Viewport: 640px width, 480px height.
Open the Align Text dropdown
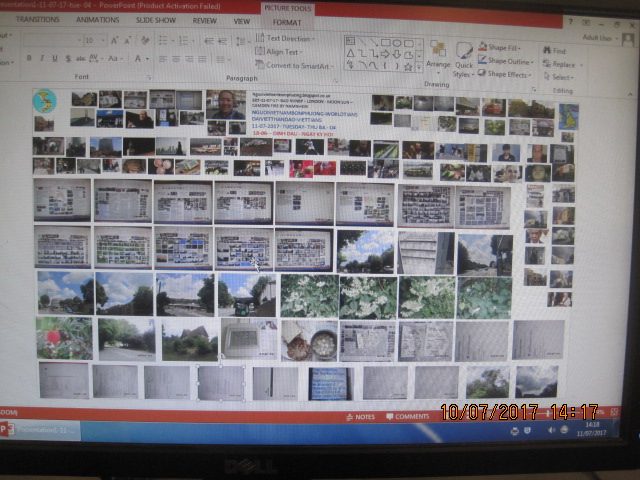point(279,52)
